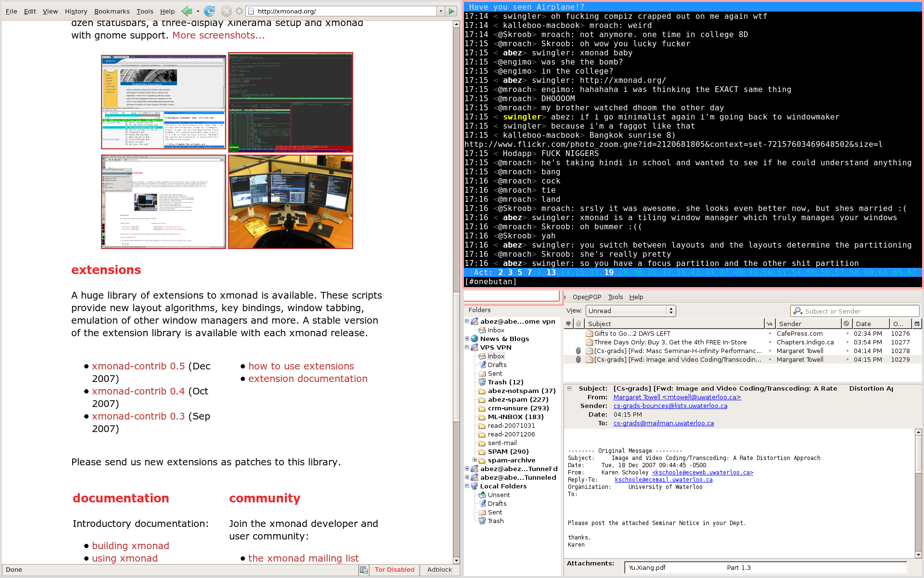Open the building xmonad link

(130, 546)
